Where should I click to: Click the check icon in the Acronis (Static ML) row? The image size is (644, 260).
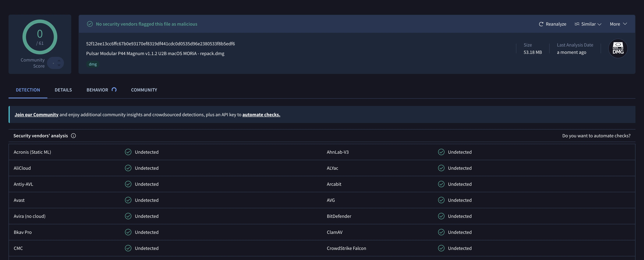(128, 152)
